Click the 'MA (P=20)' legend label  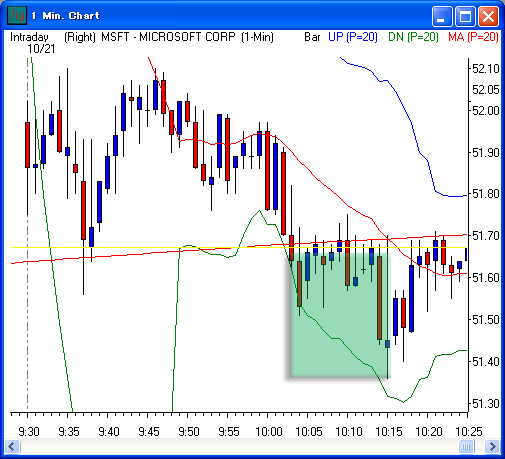473,37
